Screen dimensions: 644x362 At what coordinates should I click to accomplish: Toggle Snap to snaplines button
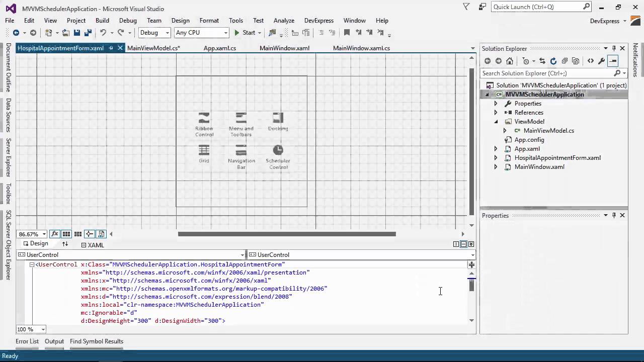(90, 234)
